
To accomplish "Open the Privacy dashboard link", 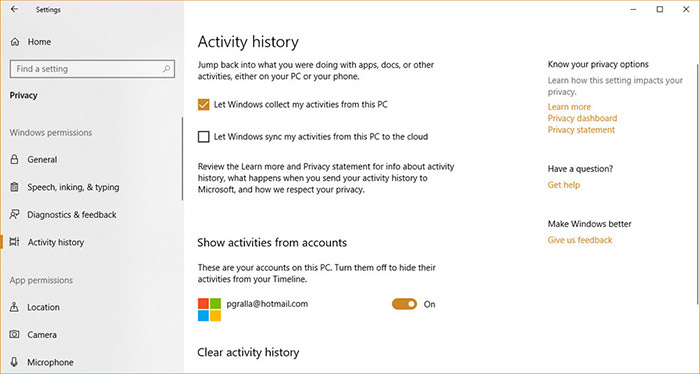I will pyautogui.click(x=582, y=118).
